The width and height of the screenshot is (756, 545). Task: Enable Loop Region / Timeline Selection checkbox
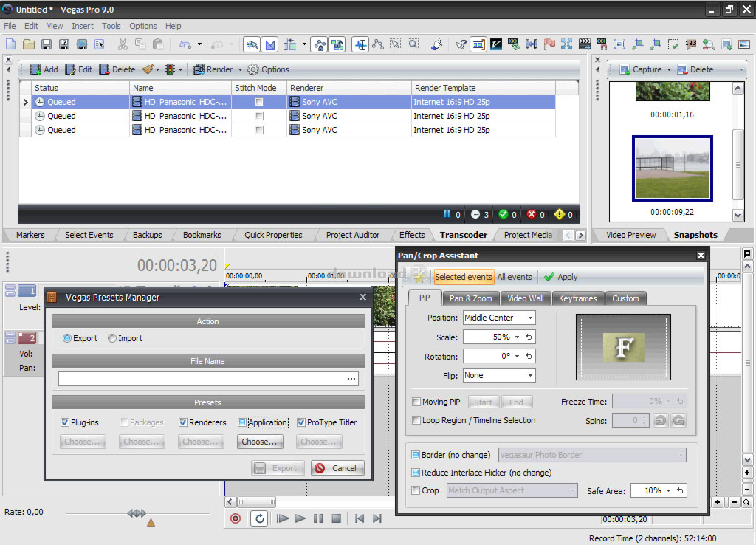click(416, 420)
